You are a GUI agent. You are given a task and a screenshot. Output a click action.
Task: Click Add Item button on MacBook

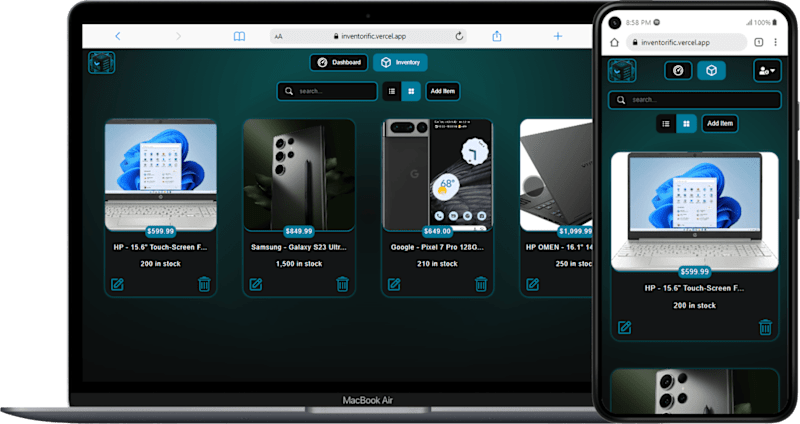pos(442,91)
